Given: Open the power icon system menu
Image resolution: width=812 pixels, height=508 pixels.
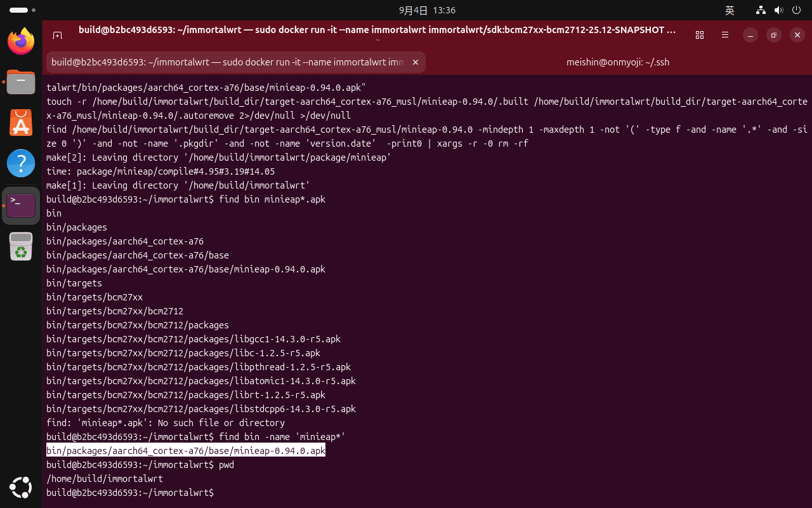Looking at the screenshot, I should 796,10.
